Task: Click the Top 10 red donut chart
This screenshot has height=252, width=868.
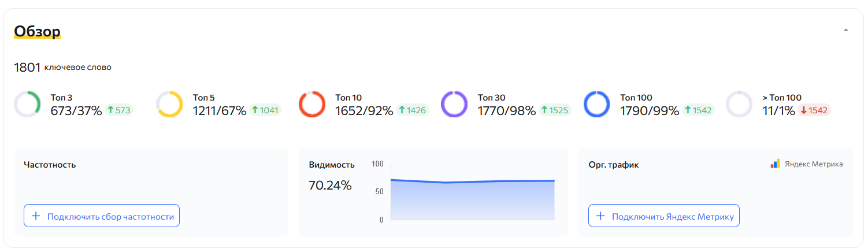Action: point(312,105)
